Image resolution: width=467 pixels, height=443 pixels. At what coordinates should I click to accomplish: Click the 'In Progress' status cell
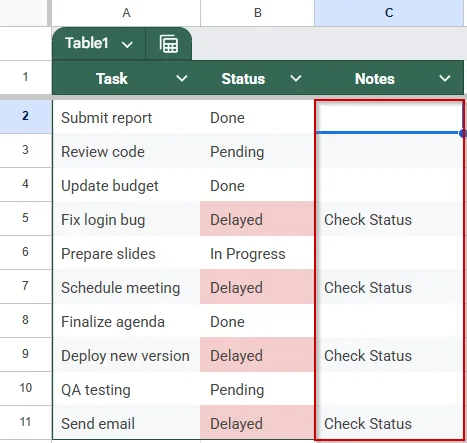point(257,253)
